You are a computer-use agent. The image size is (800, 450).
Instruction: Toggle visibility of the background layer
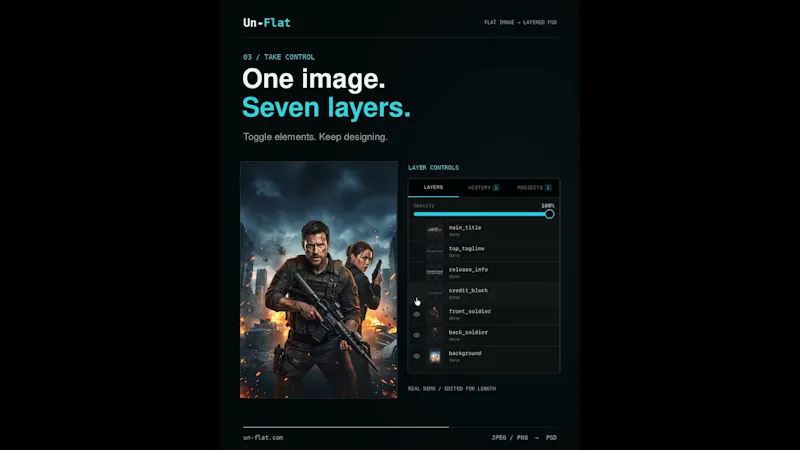click(x=416, y=356)
